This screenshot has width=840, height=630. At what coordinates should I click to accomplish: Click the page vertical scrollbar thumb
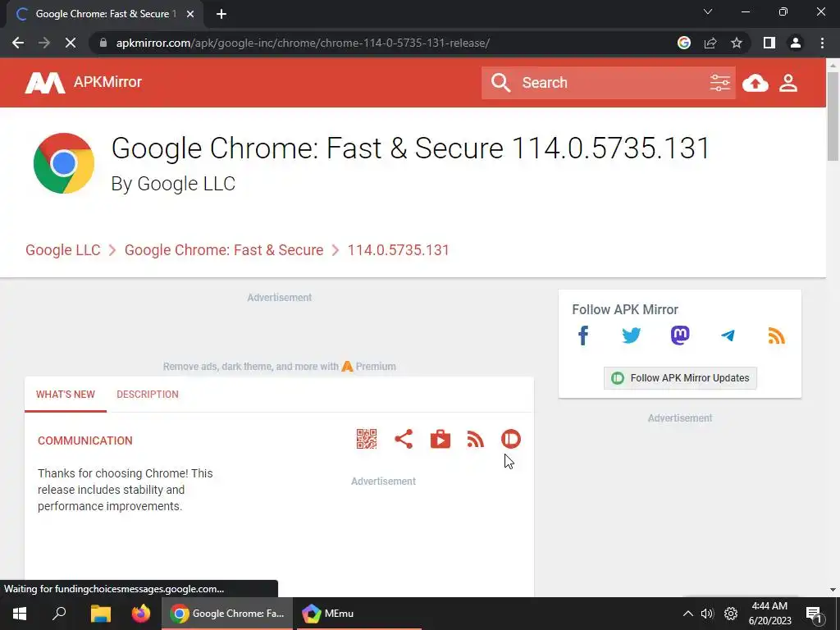click(833, 116)
